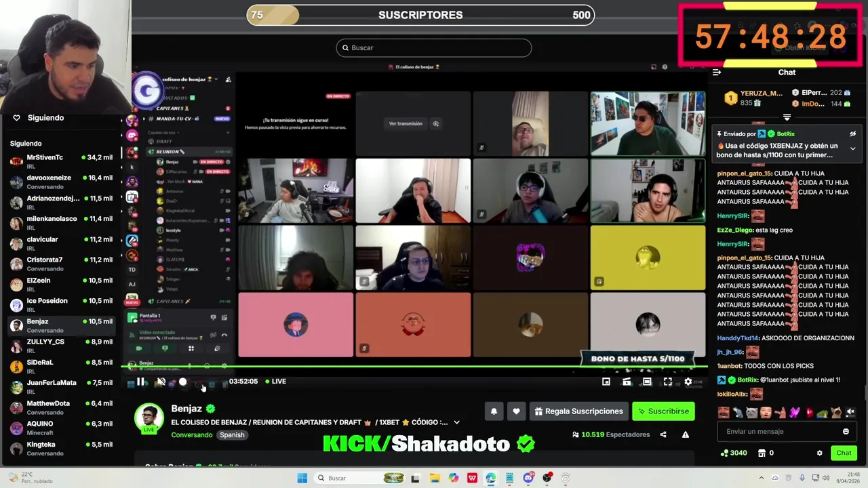Open Benjaz profile avatar
This screenshot has height=488, width=868.
click(149, 418)
